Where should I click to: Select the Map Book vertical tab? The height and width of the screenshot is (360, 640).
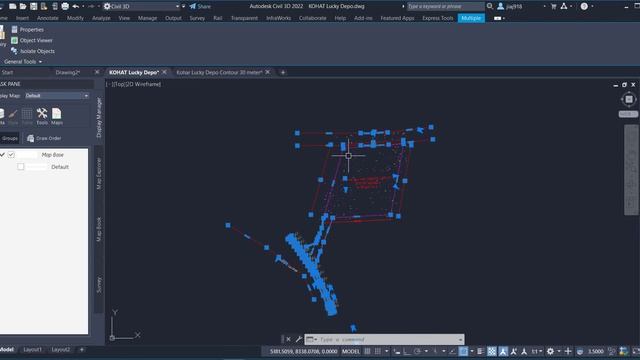point(99,229)
